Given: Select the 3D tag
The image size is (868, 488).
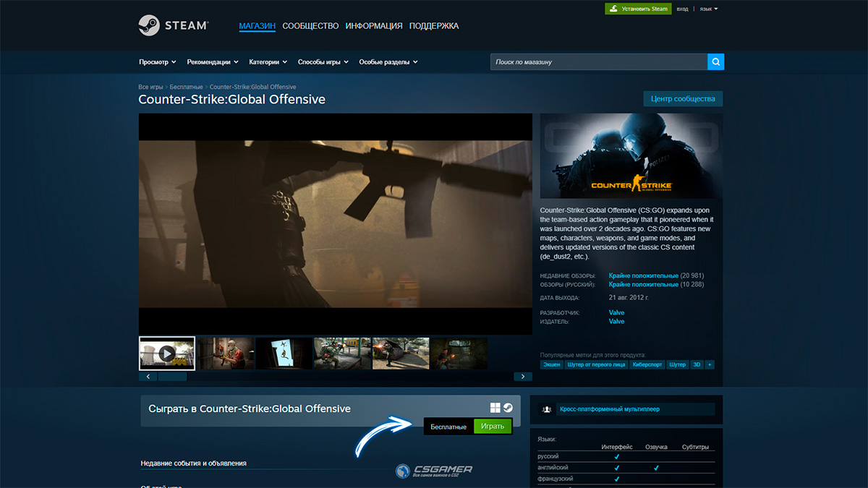Looking at the screenshot, I should (697, 365).
